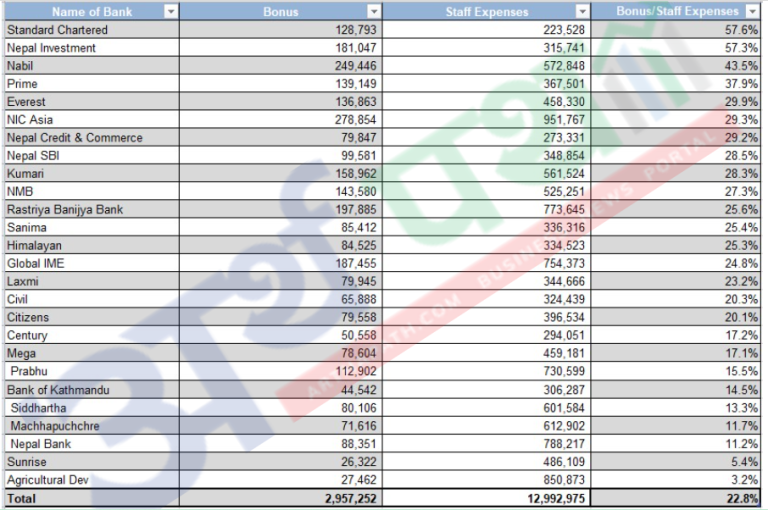The width and height of the screenshot is (768, 510).
Task: Select bonus value 112,902
Action: (x=281, y=371)
